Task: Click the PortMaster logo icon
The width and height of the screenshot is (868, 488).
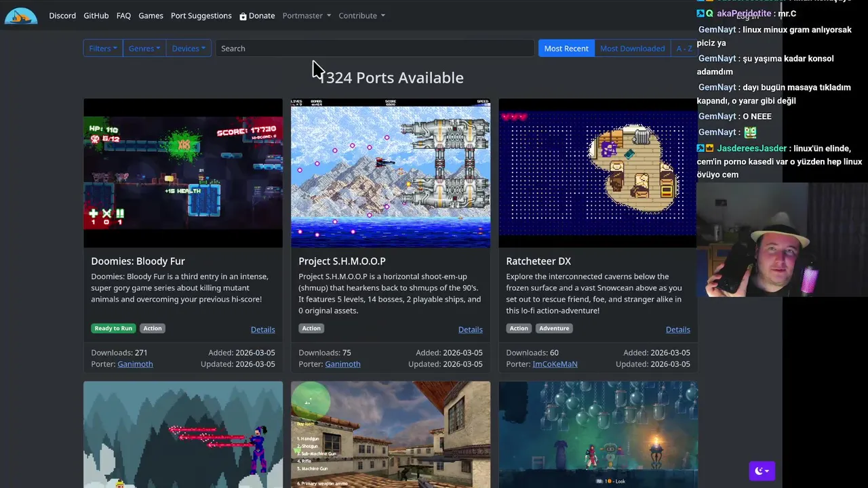Action: [x=21, y=15]
